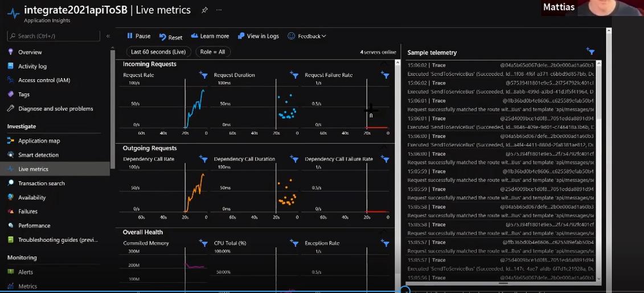Open the more options ellipsis menu
644x293 pixels.
[x=219, y=10]
